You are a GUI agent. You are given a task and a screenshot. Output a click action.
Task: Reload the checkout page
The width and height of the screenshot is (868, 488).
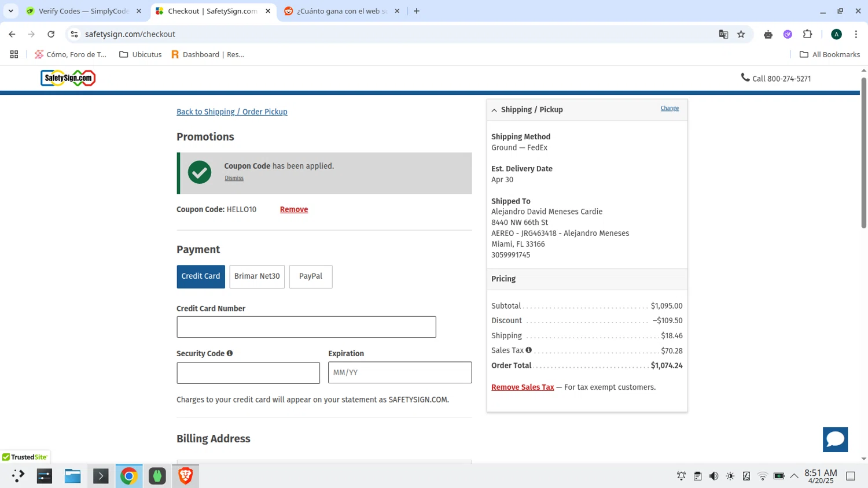click(x=51, y=34)
